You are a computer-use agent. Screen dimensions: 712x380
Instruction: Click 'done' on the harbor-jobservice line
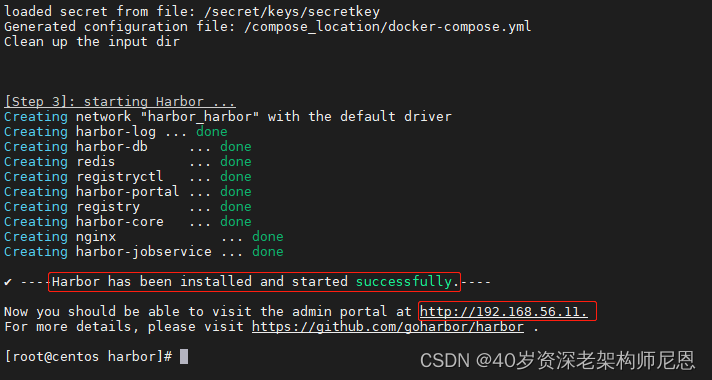[268, 252]
